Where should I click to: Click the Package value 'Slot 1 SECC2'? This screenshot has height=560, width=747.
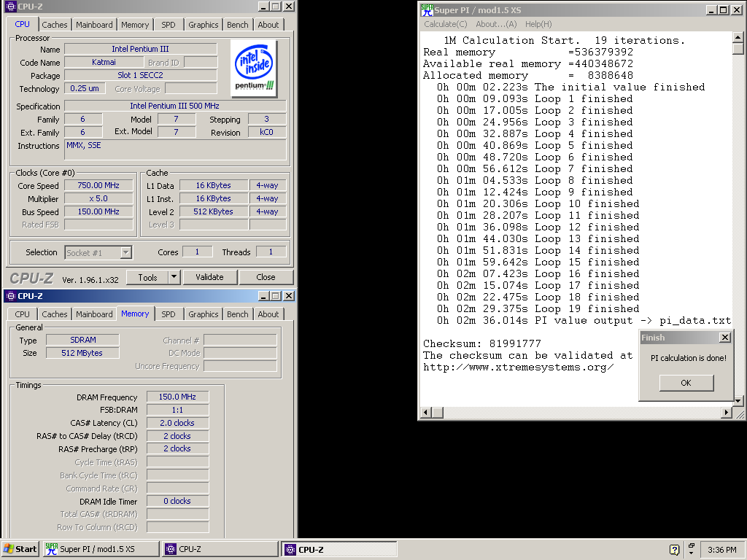(x=141, y=75)
